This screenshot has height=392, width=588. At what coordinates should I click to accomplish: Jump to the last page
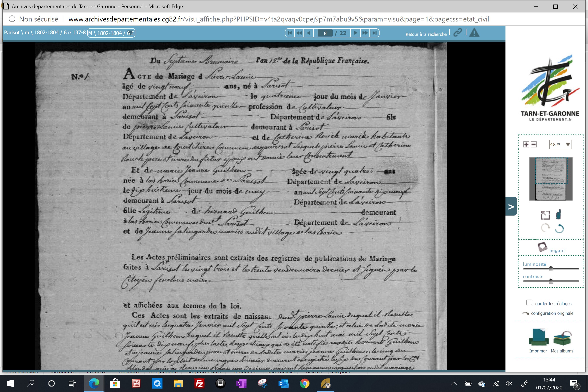[x=374, y=33]
